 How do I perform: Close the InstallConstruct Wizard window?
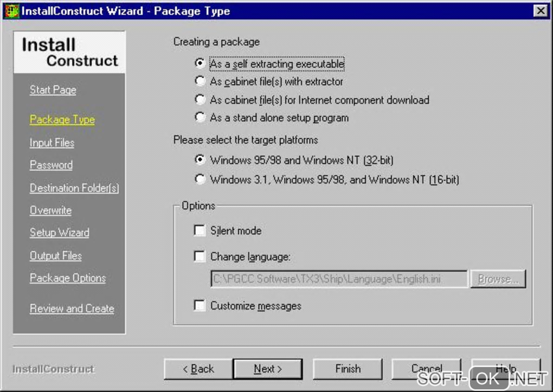[541, 11]
